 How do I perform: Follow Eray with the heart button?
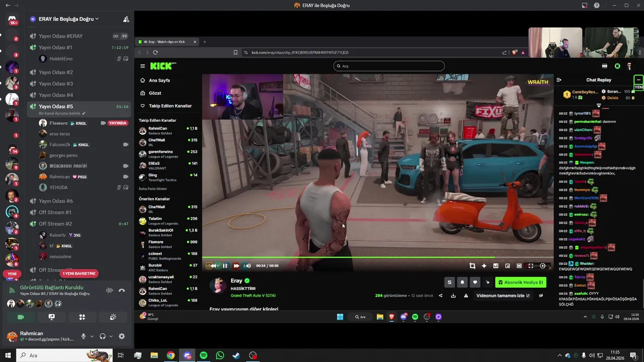[474, 282]
